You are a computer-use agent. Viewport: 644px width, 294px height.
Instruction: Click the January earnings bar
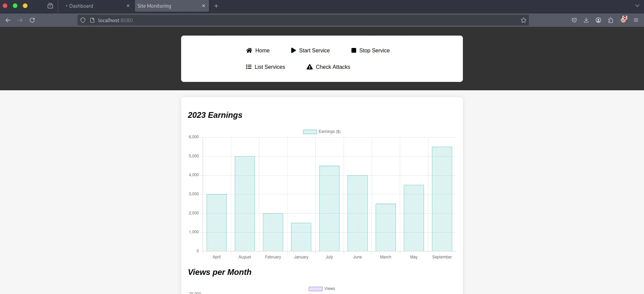301,237
